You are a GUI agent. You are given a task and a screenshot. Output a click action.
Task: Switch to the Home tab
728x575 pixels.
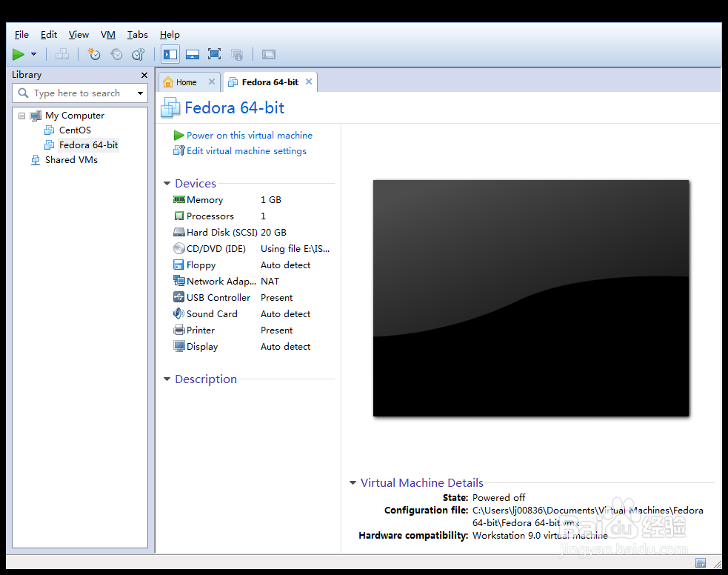click(186, 82)
